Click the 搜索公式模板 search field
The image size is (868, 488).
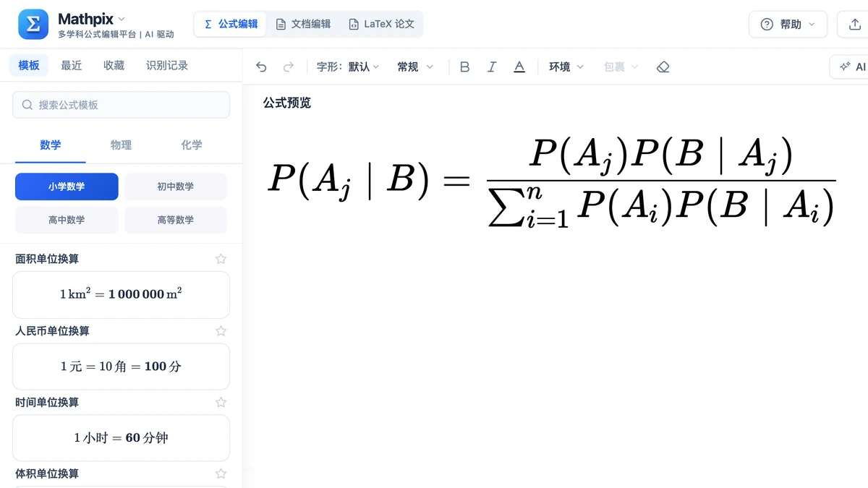[121, 105]
